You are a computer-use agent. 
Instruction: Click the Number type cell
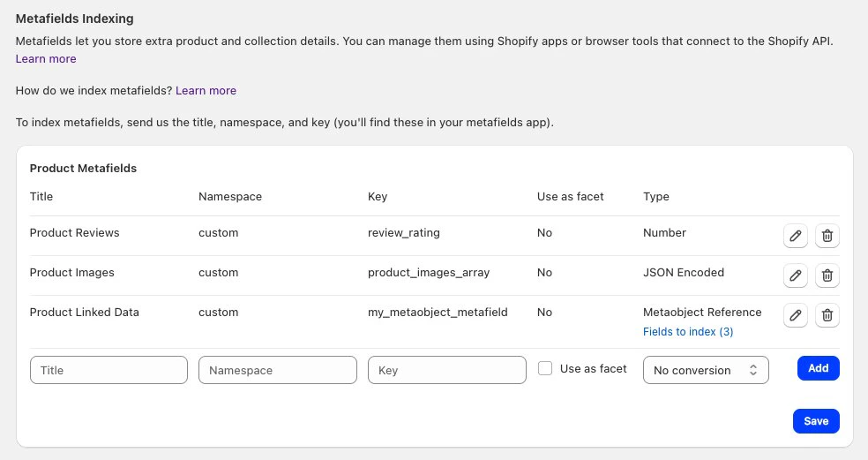664,233
